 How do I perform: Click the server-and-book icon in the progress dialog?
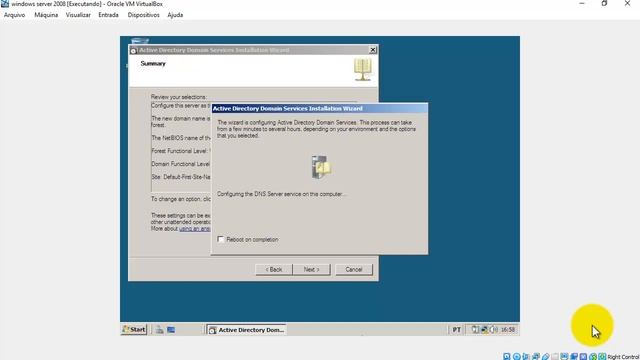click(x=321, y=167)
